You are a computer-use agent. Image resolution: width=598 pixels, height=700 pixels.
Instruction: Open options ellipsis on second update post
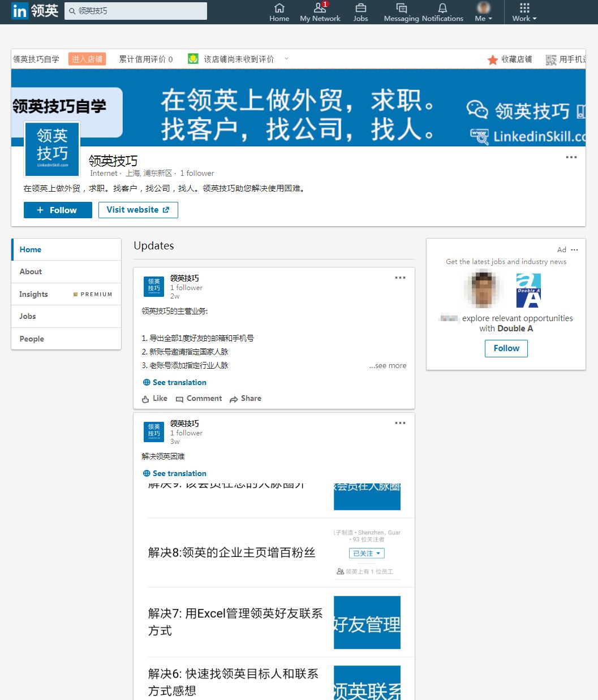(400, 423)
